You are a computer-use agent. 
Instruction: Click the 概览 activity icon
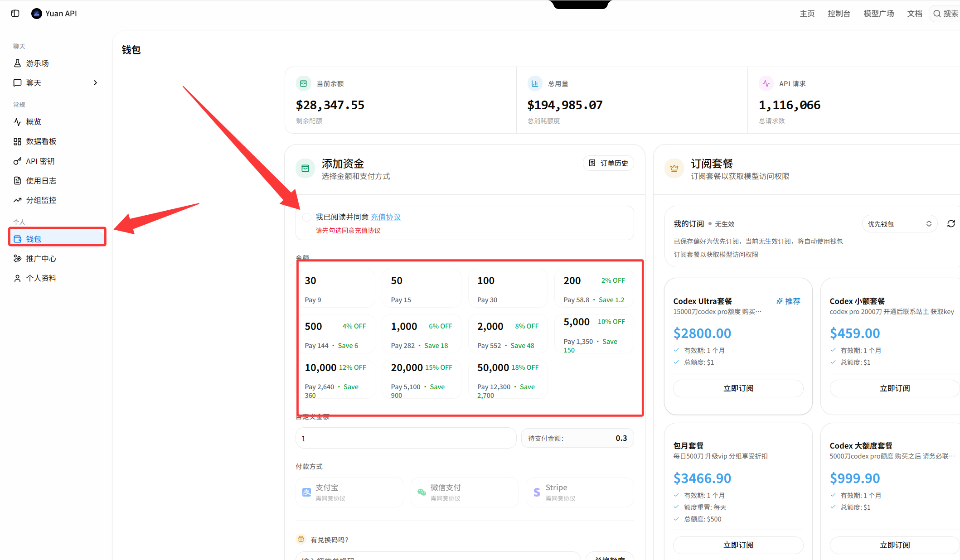point(17,122)
